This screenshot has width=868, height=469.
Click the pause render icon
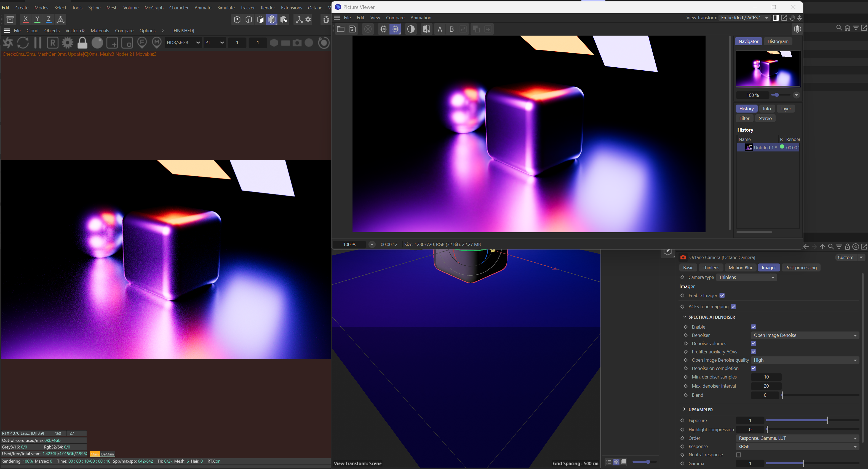click(38, 43)
